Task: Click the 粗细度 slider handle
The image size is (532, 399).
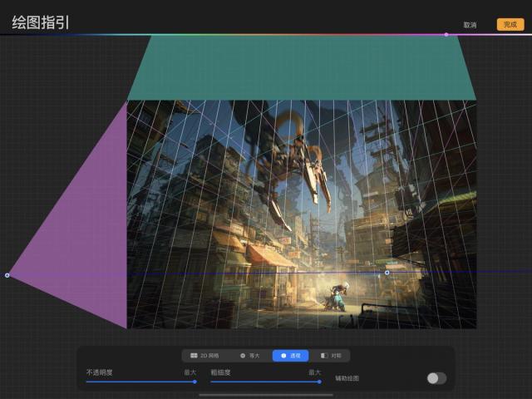Action: pos(319,382)
